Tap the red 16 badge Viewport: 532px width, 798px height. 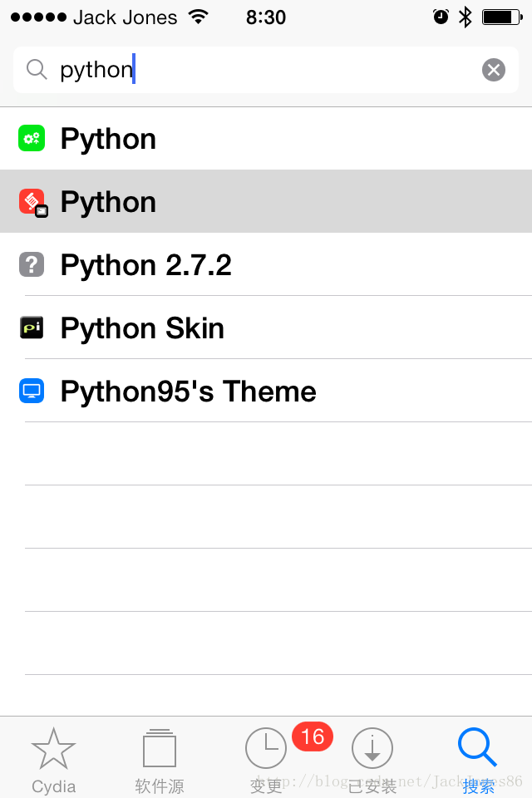coord(312,736)
